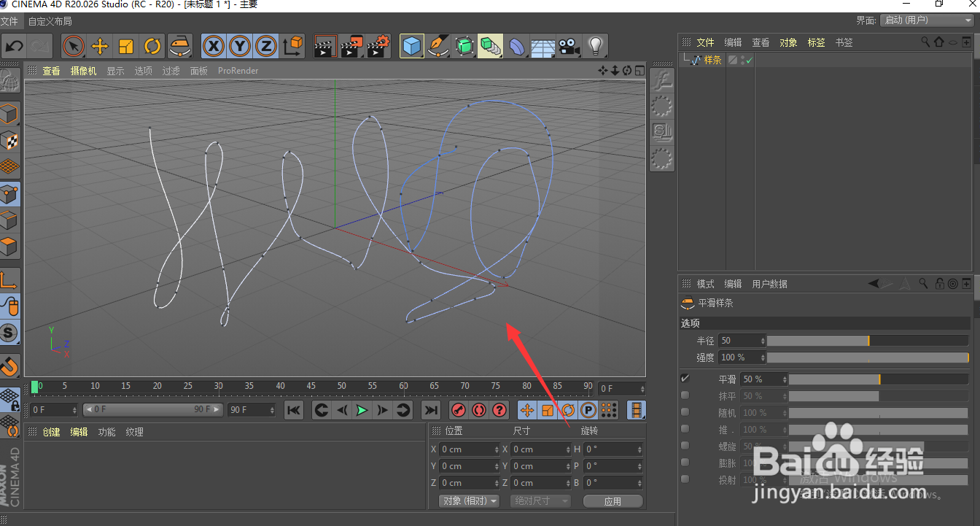The height and width of the screenshot is (526, 980).
Task: Adjust the 半径 radius slider
Action: pos(868,341)
